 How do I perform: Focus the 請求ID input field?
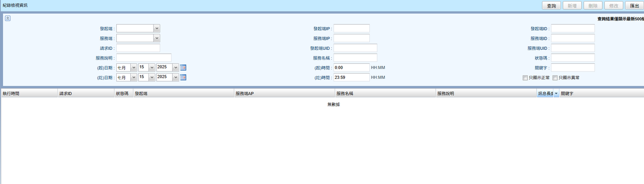tap(138, 48)
